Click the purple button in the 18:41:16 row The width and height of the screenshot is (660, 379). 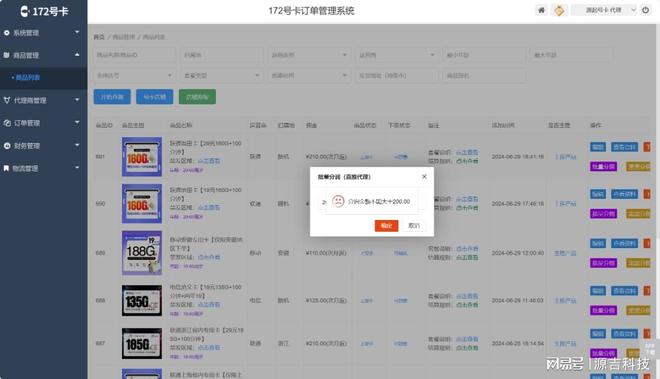coord(604,167)
